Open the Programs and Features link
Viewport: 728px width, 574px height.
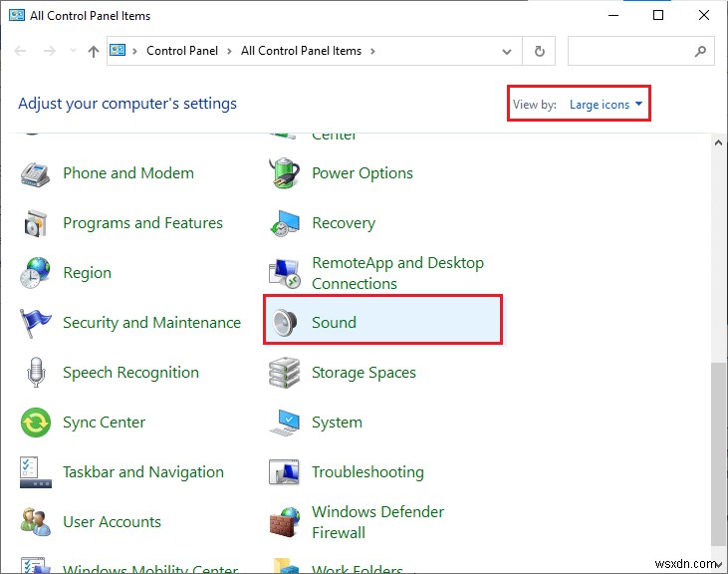click(x=142, y=222)
